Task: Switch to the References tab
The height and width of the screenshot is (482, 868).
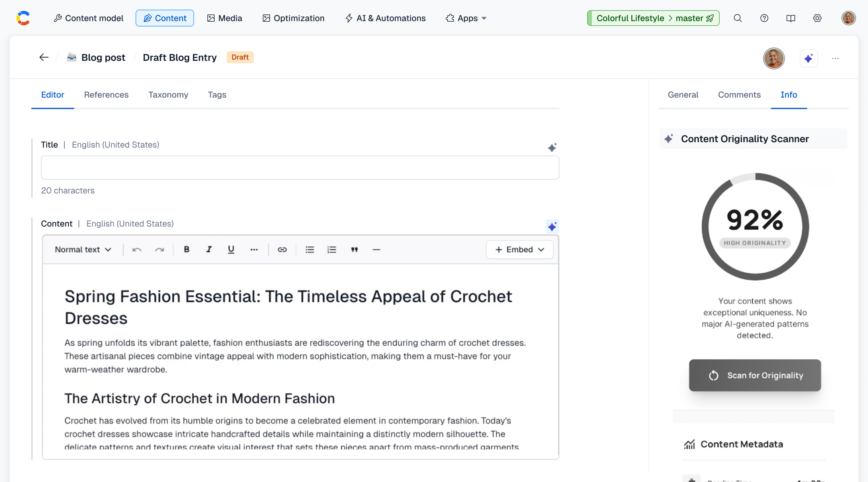Action: coord(106,95)
